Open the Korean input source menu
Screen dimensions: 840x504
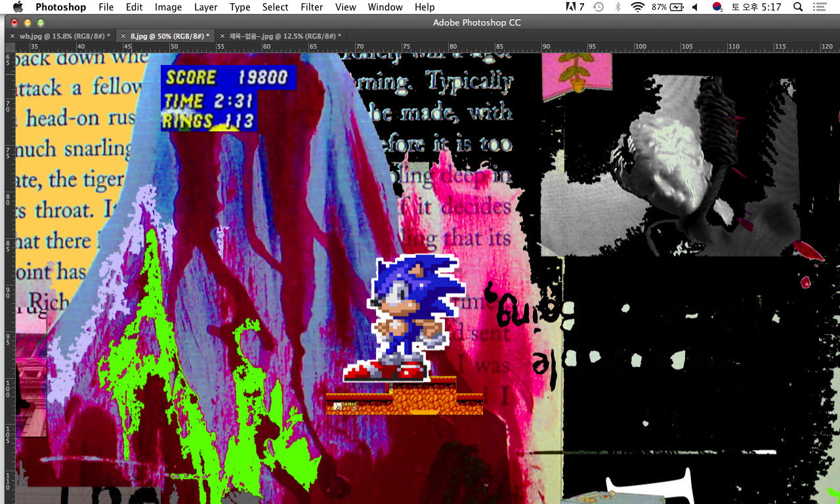pyautogui.click(x=717, y=7)
